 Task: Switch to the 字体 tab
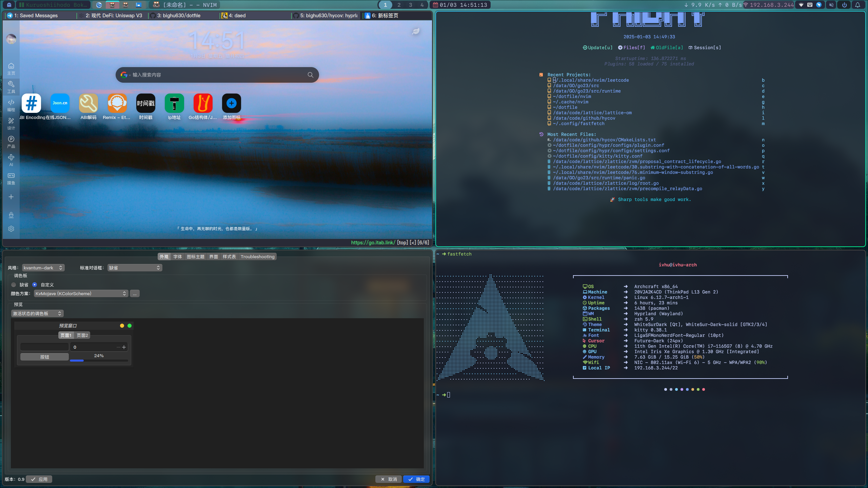click(177, 257)
